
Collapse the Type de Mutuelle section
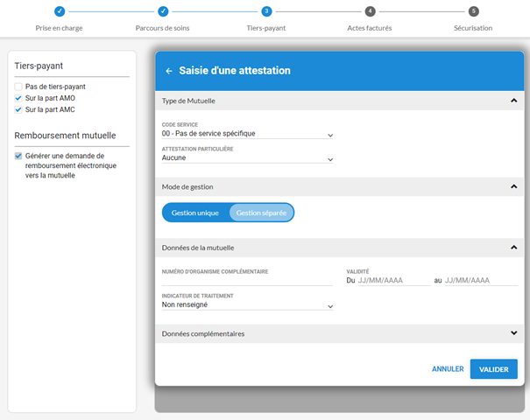point(513,101)
